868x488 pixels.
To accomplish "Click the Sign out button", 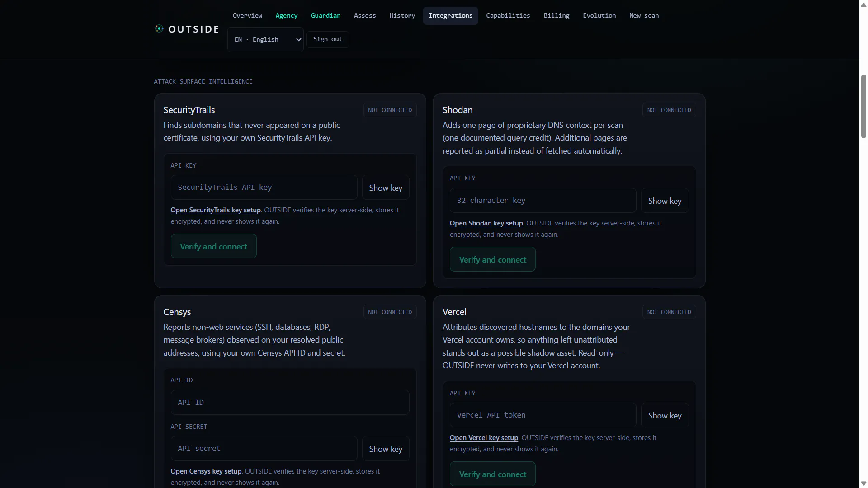I will pos(327,39).
